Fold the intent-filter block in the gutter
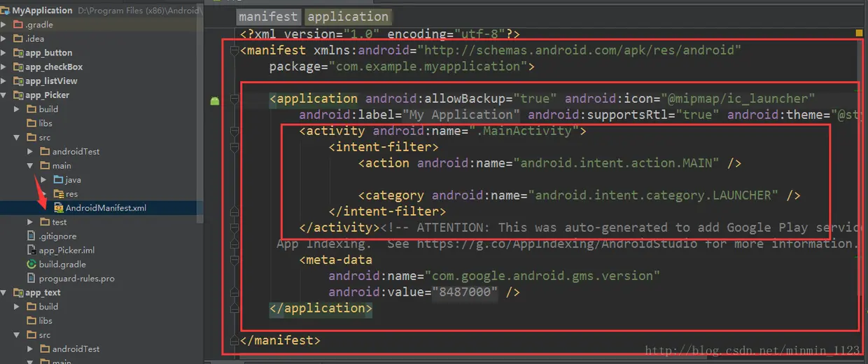The height and width of the screenshot is (364, 868). (x=234, y=147)
